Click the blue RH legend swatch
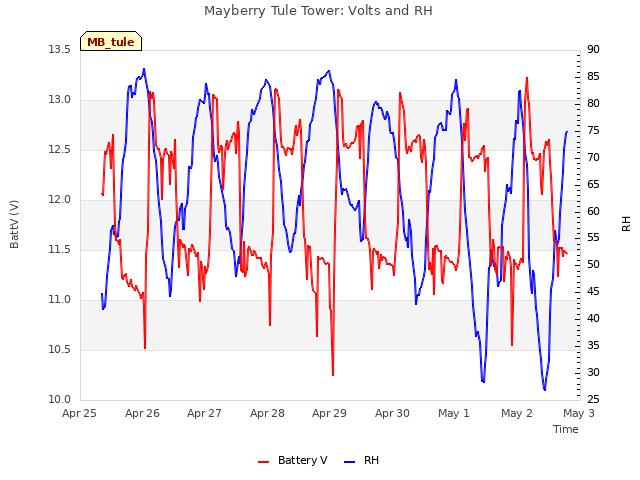Viewport: 640px width, 480px height. click(x=349, y=462)
